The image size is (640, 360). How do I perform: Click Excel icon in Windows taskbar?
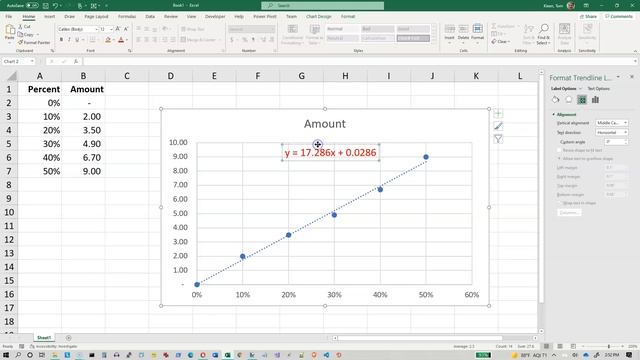point(227,355)
